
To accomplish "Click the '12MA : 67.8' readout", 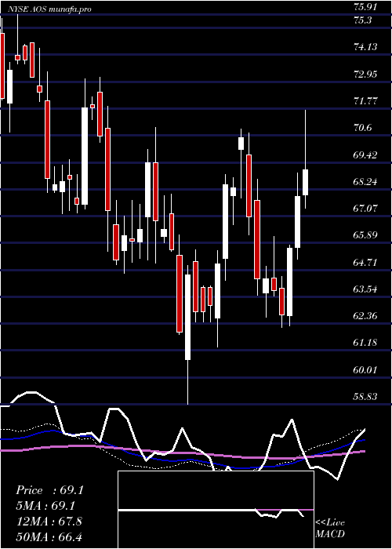I will (49, 522).
